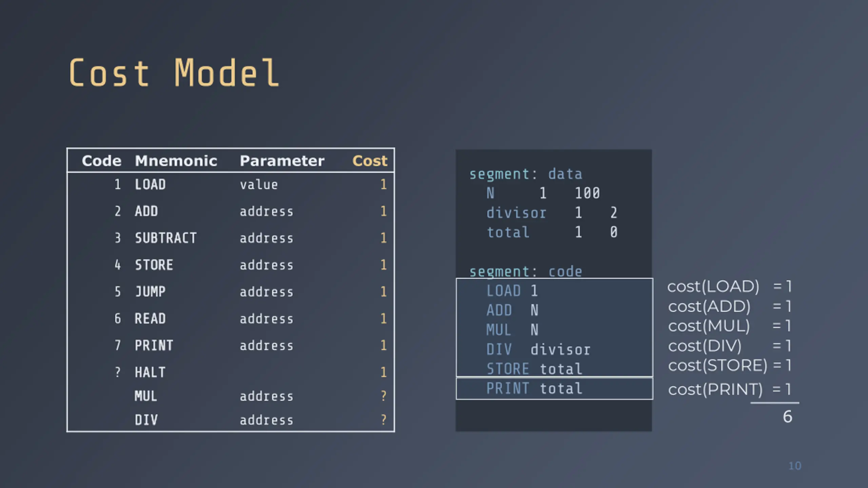
Task: Select code number 5 in the JUMP row
Action: (118, 291)
